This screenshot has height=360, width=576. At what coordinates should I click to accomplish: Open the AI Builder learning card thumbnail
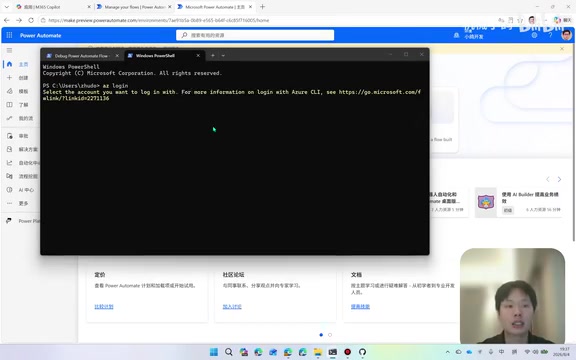[486, 202]
